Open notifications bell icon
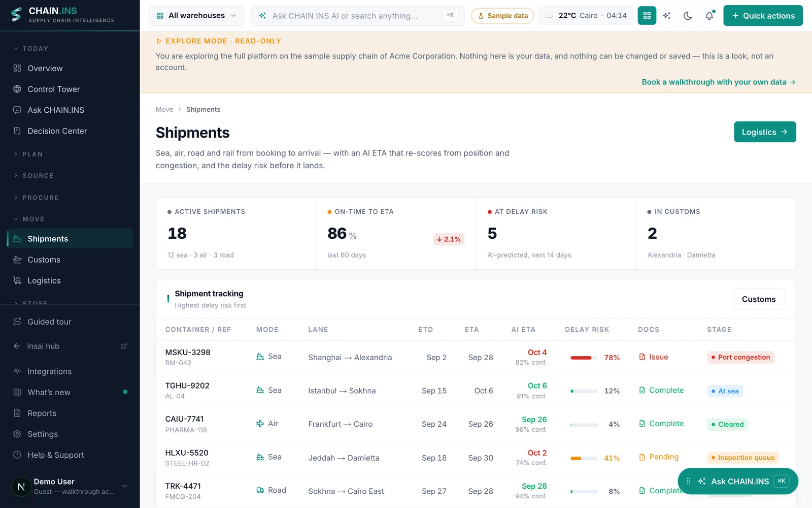 (x=709, y=16)
